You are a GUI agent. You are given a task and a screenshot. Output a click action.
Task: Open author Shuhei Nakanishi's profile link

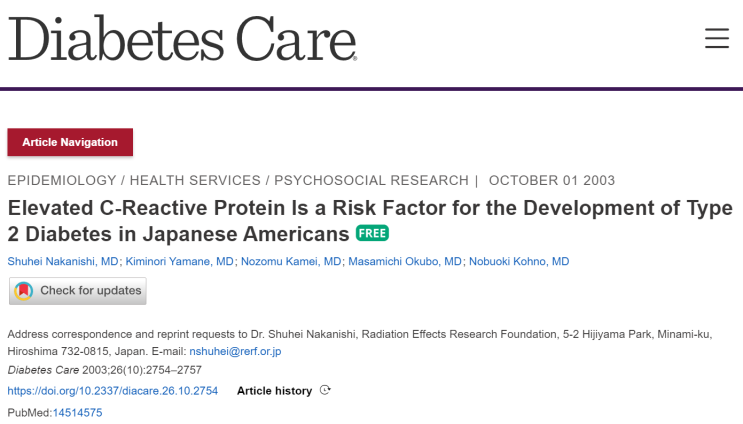click(x=63, y=261)
